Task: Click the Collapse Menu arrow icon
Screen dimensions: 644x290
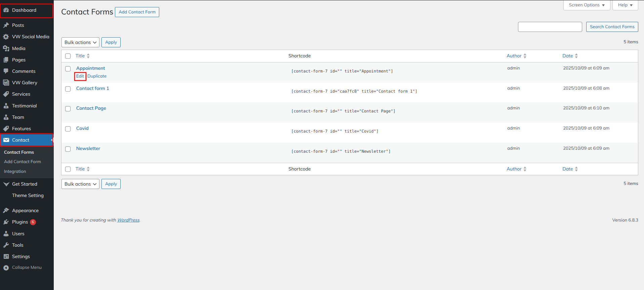Action: [x=6, y=268]
